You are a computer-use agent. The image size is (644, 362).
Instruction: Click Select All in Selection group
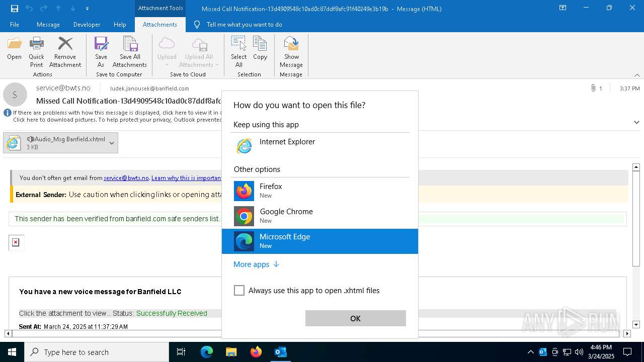click(239, 52)
